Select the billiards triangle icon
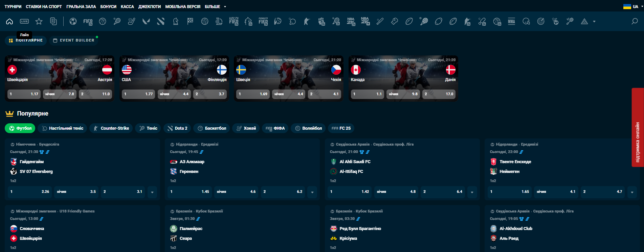This screenshot has width=644, height=252. (x=584, y=22)
